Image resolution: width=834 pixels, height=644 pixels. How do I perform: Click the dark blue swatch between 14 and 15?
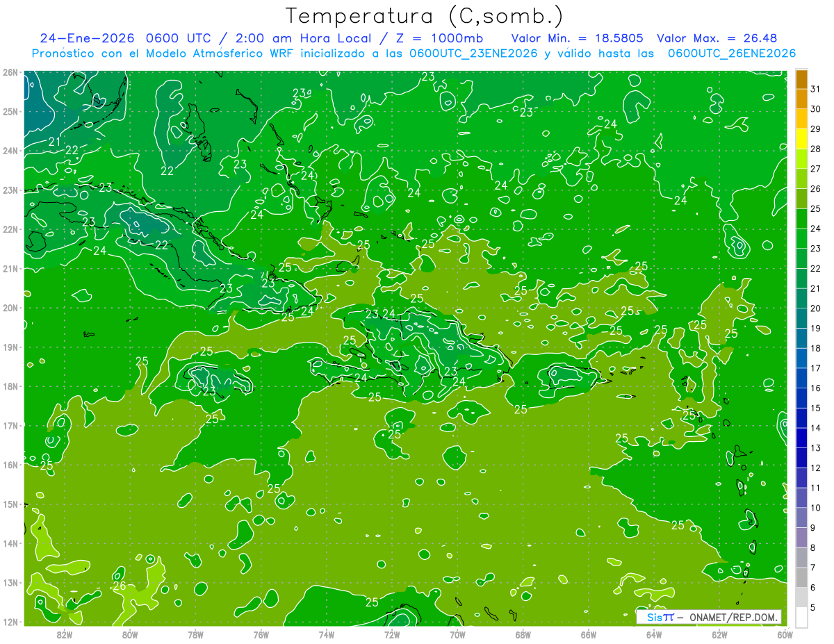pyautogui.click(x=801, y=418)
